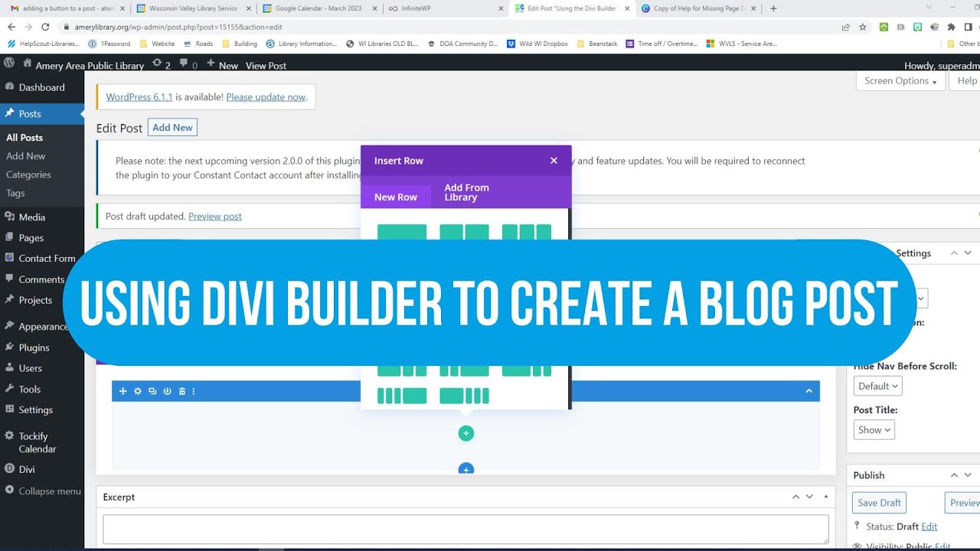Select the three equal columns row layout

coord(527,232)
